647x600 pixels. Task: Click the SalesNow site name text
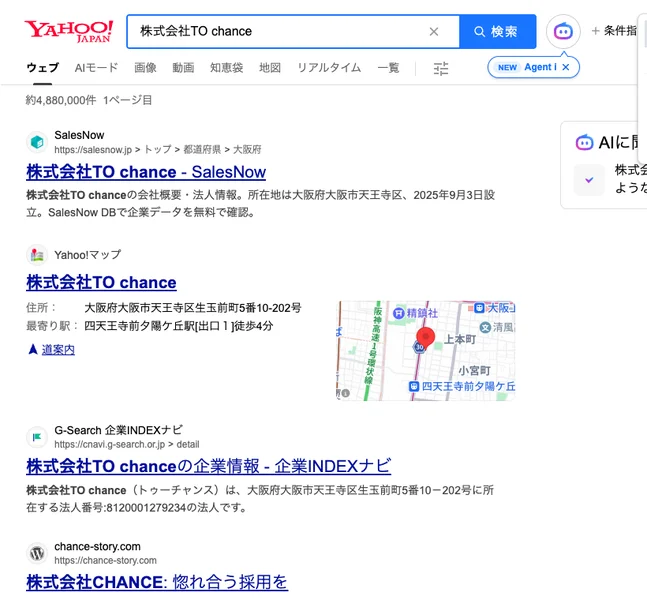pyautogui.click(x=79, y=135)
